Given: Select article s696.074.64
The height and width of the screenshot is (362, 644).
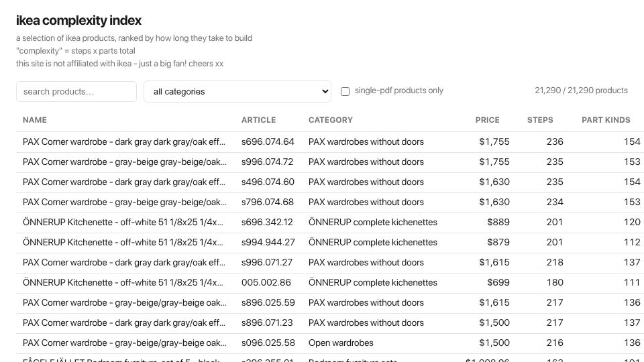Looking at the screenshot, I should pyautogui.click(x=268, y=141).
